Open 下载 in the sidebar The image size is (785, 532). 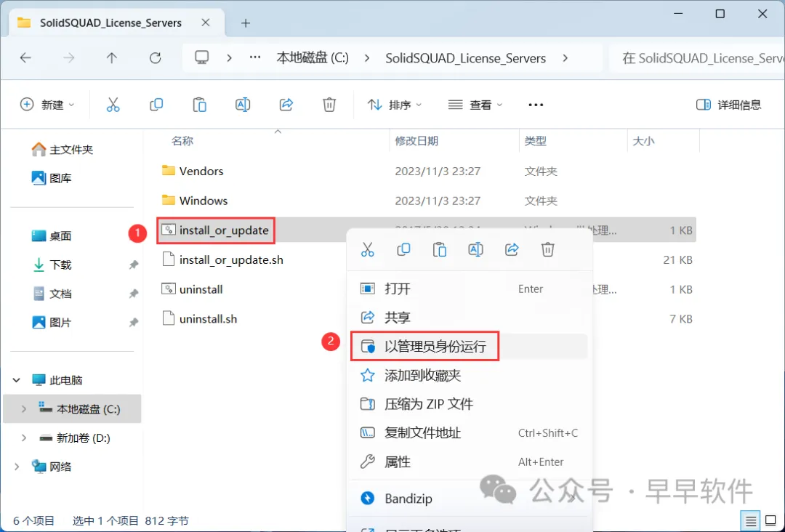click(x=52, y=265)
